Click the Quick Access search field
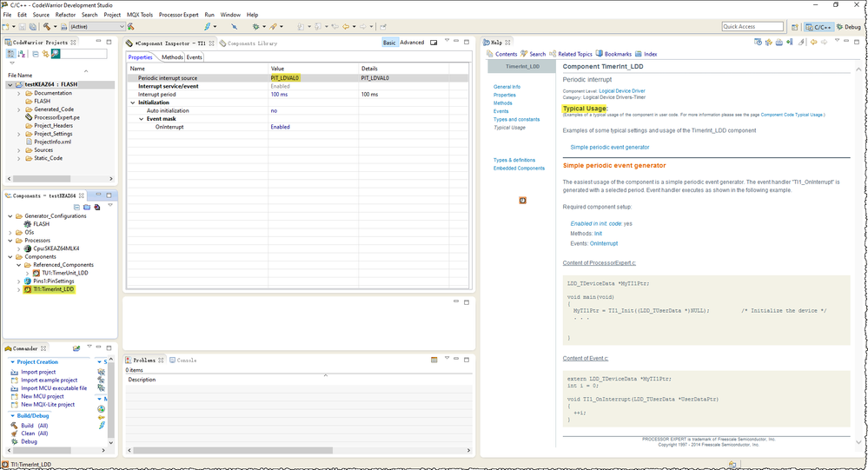 (752, 27)
